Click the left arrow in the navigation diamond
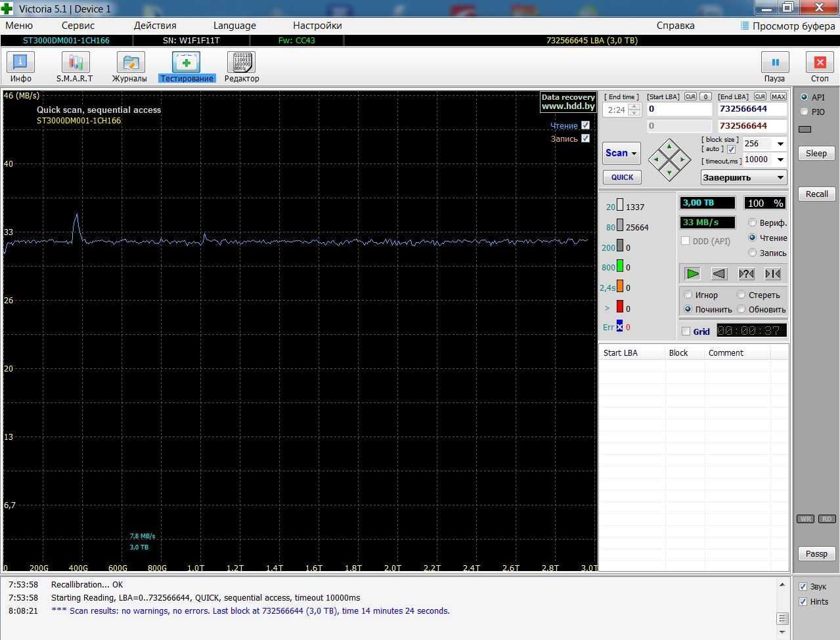Screen dimensions: 840x640 click(x=655, y=160)
